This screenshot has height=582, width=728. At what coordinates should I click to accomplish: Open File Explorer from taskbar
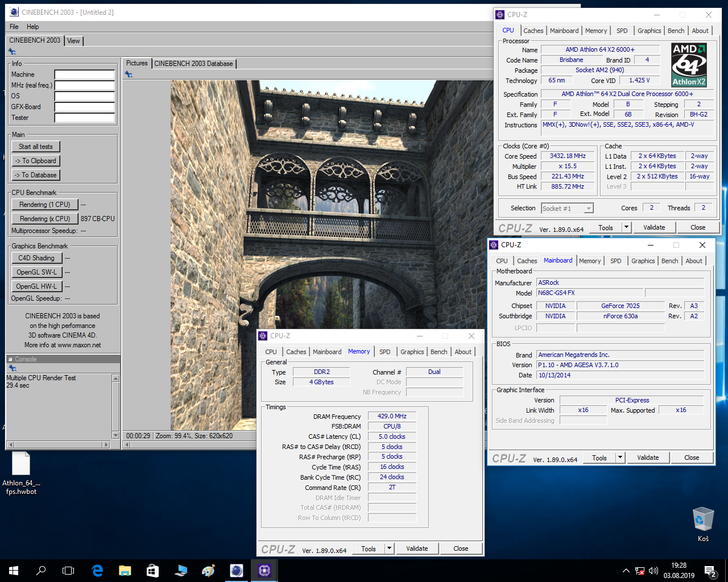pos(125,571)
